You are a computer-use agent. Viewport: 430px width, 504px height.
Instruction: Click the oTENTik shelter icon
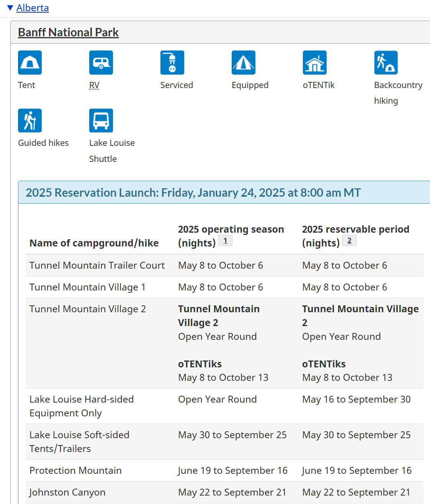[315, 62]
